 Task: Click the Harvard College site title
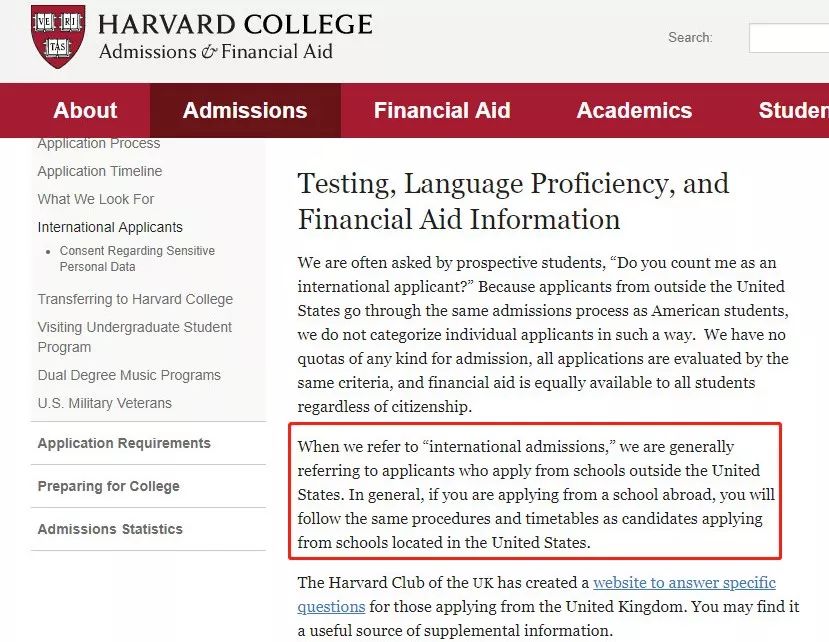pos(235,25)
